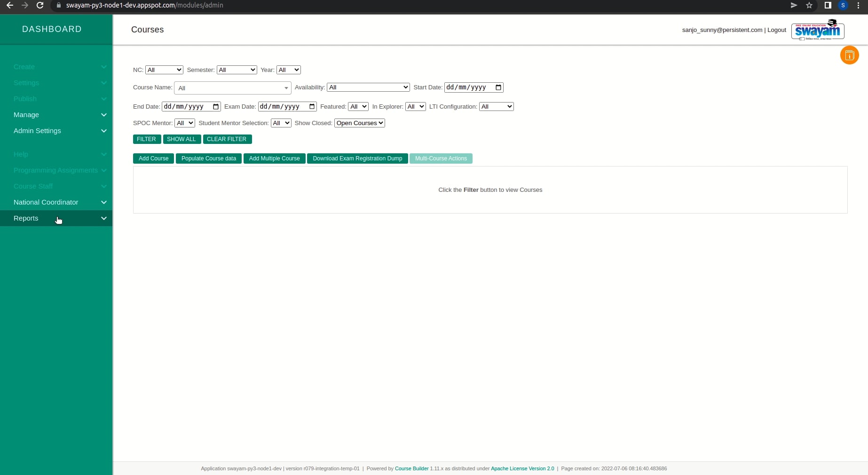This screenshot has width=868, height=475.
Task: Click Download Exam Registration Dump
Action: tap(357, 158)
